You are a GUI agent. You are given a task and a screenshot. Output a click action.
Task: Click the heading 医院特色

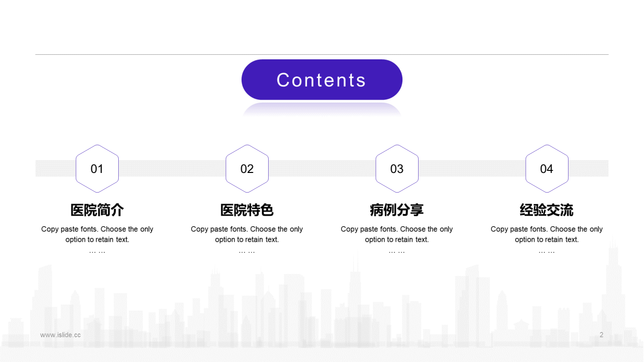(247, 210)
